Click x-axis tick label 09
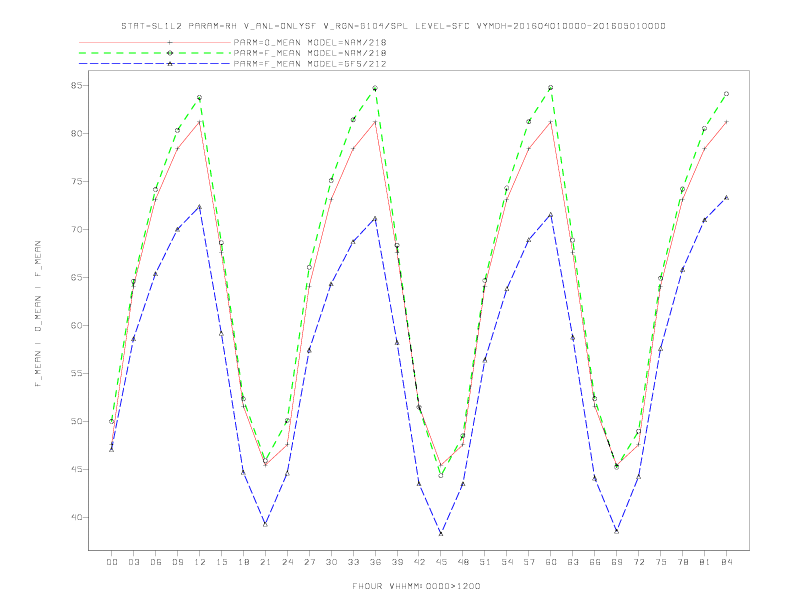The image size is (792, 612). point(177,562)
